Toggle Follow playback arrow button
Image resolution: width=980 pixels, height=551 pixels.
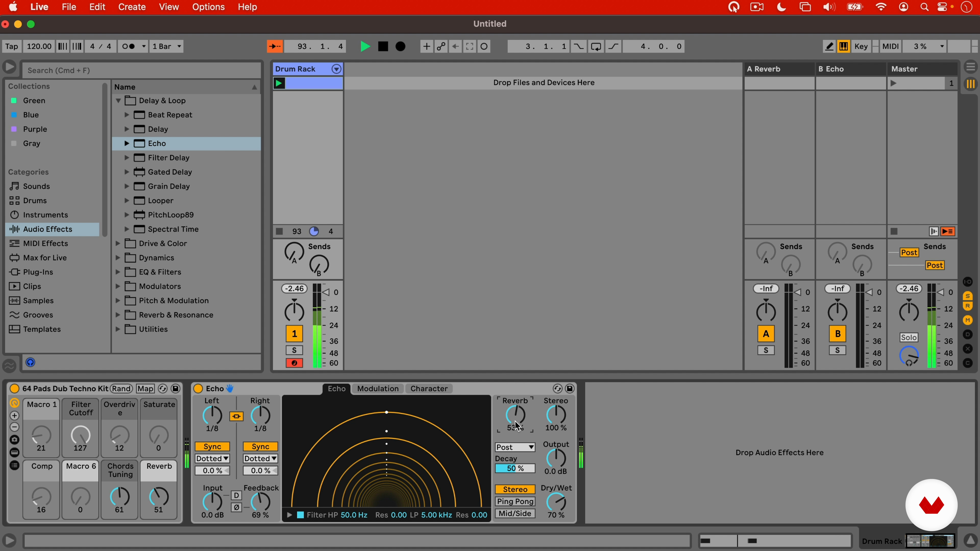coord(275,46)
